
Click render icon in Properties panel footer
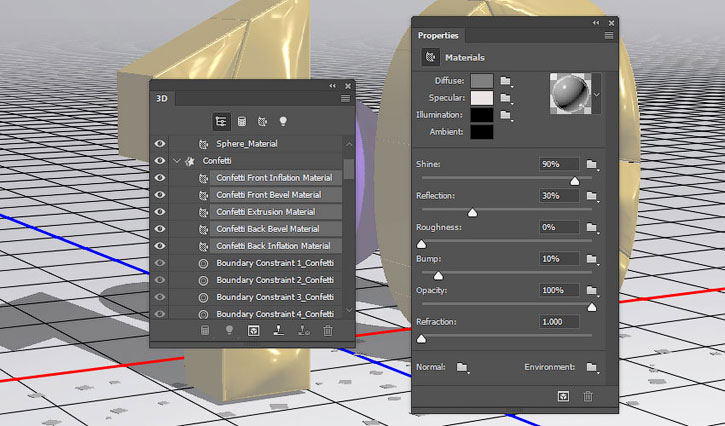click(x=563, y=396)
